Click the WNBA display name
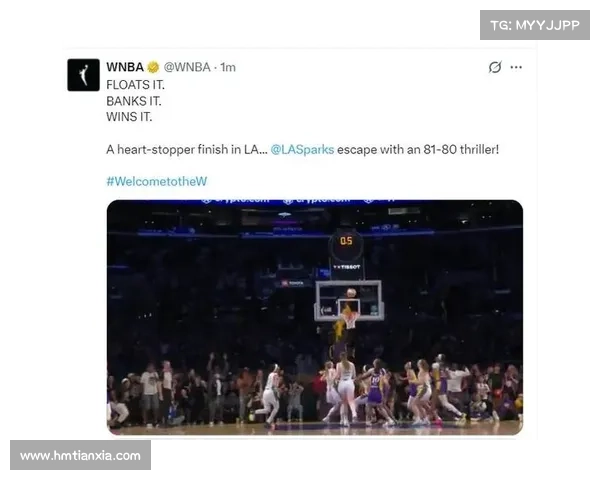 click(x=125, y=67)
